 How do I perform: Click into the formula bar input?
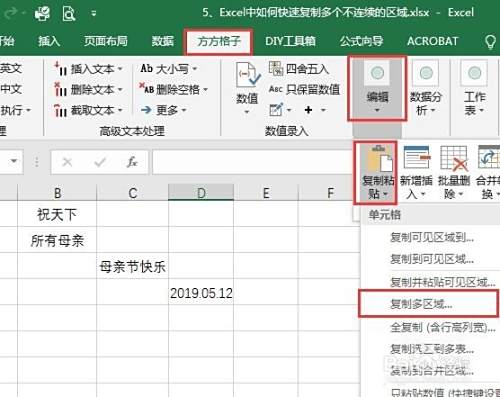pyautogui.click(x=253, y=162)
